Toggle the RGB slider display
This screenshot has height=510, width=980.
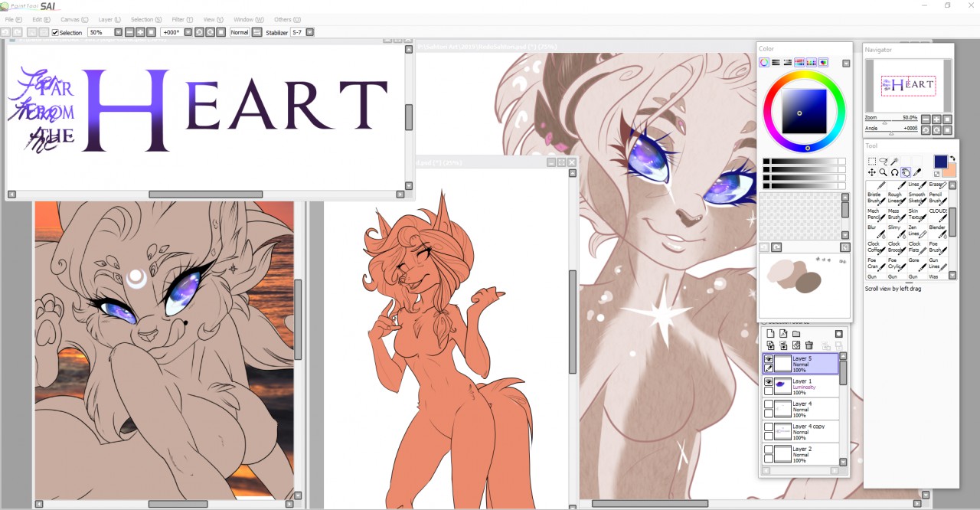tap(776, 63)
